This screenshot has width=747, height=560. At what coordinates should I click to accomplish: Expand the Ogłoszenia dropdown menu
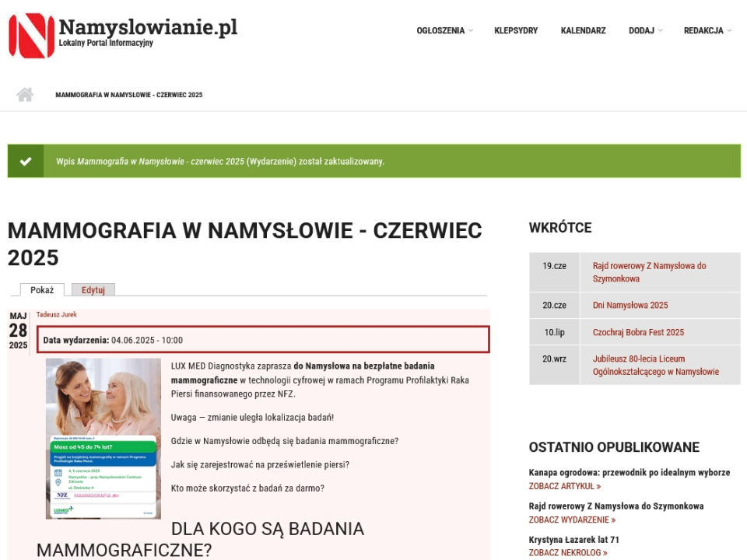click(x=444, y=31)
